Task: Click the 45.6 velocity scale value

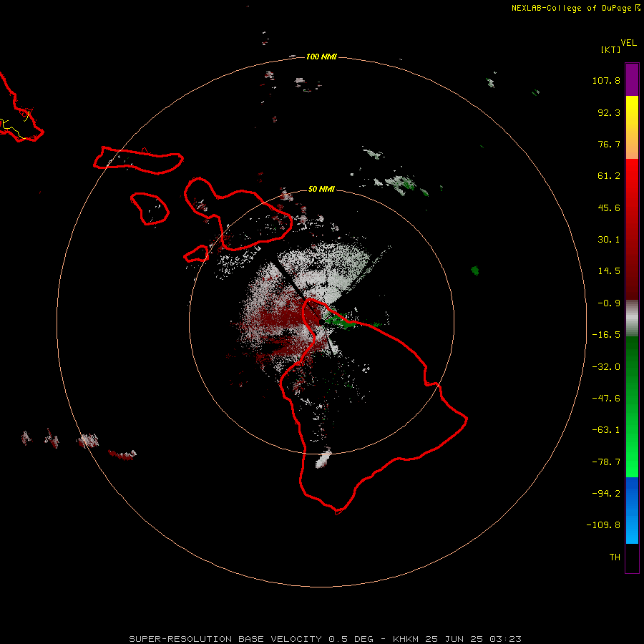Action: click(609, 208)
